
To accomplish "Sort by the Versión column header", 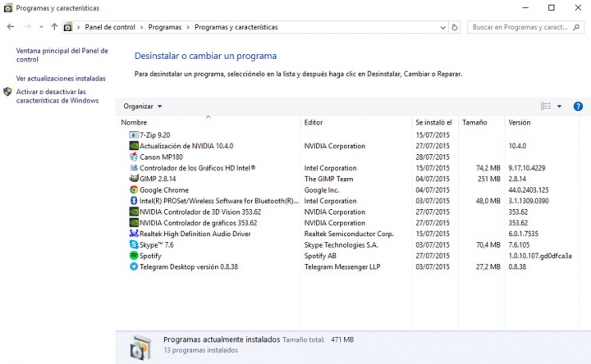I will [520, 122].
